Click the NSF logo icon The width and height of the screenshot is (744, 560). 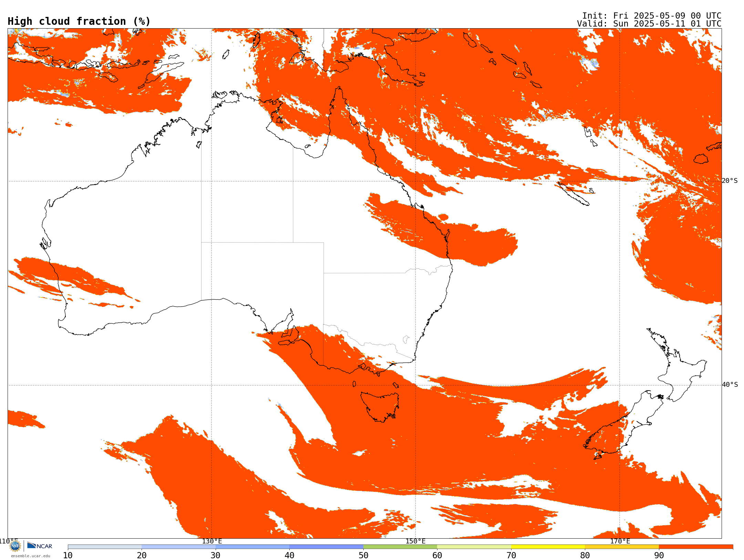(15, 546)
